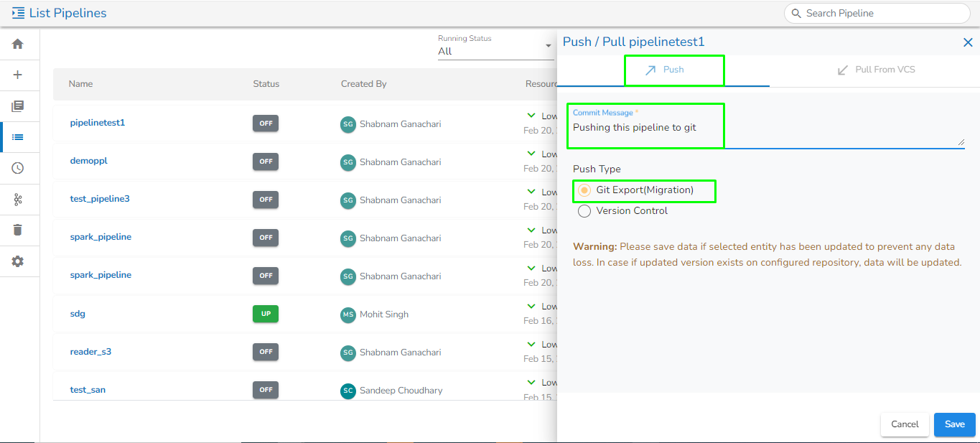Toggle OFF status of test_pipeline3

266,200
